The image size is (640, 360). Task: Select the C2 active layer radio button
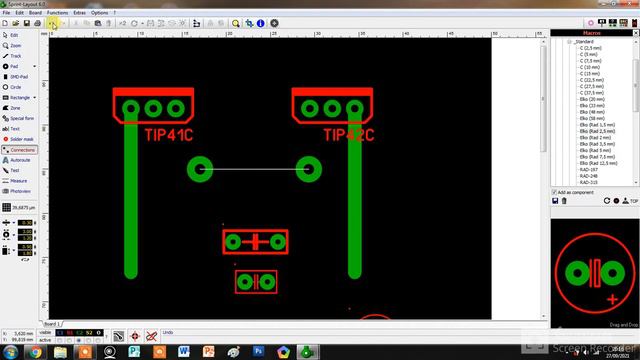point(79,340)
